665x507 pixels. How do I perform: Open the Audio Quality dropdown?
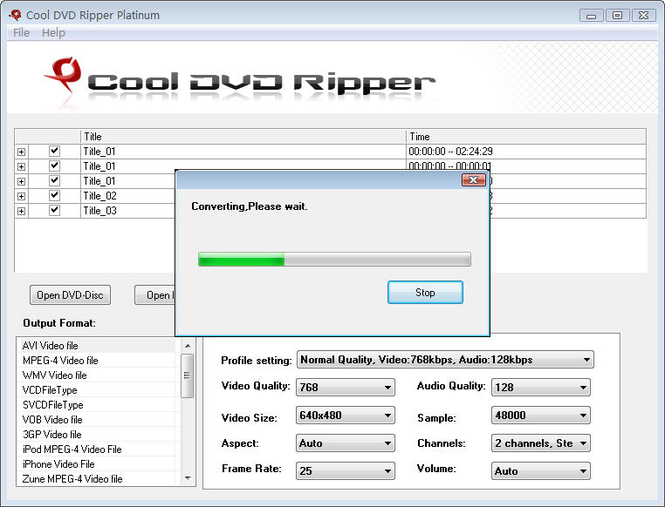(x=541, y=387)
